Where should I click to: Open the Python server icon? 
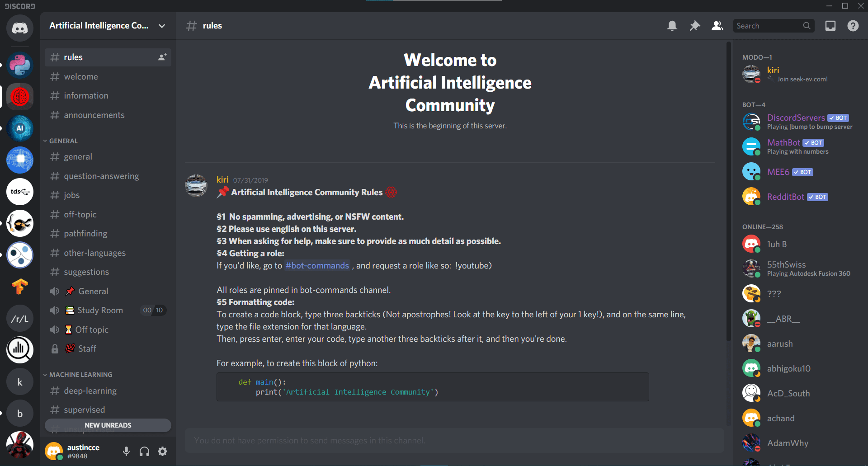20,65
